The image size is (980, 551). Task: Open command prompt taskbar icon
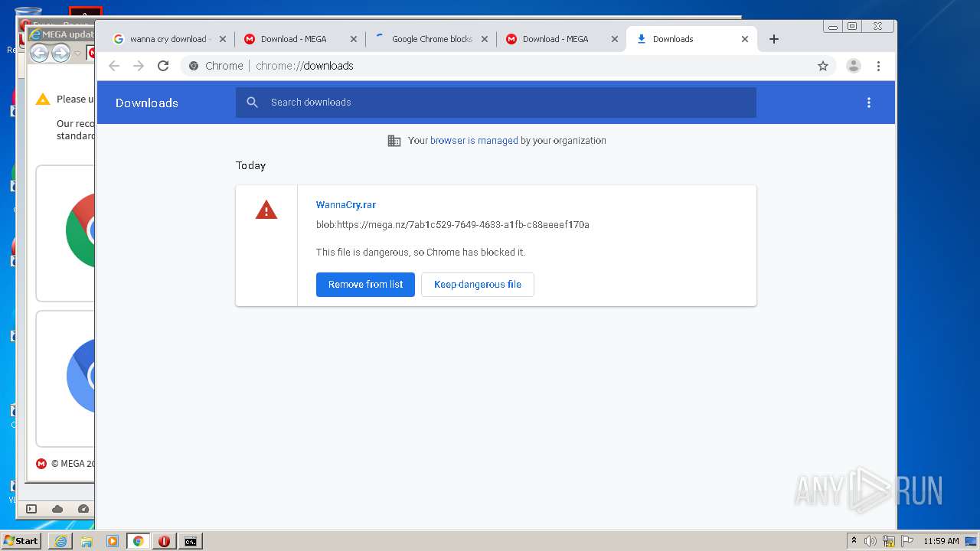tap(190, 541)
